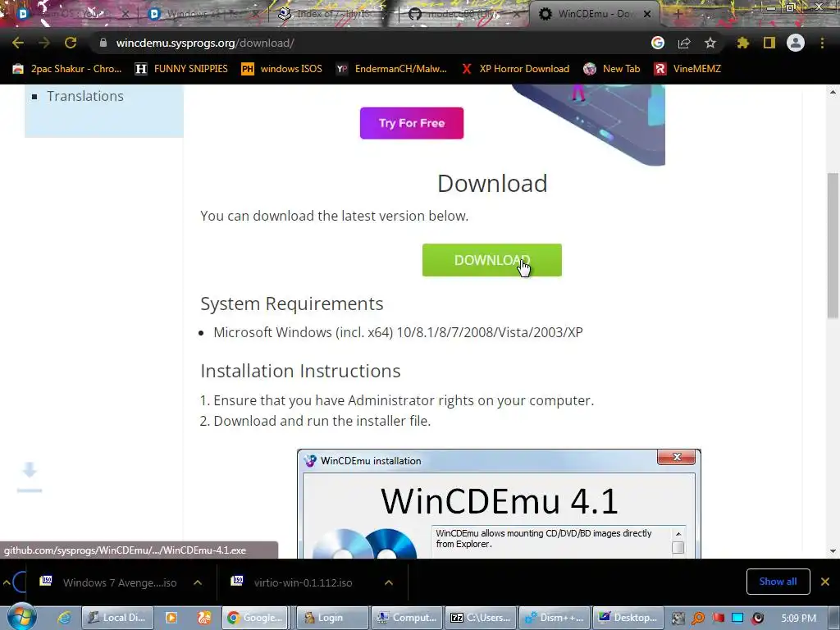Click the Show desktop strip
The height and width of the screenshot is (630, 840).
tap(836, 619)
